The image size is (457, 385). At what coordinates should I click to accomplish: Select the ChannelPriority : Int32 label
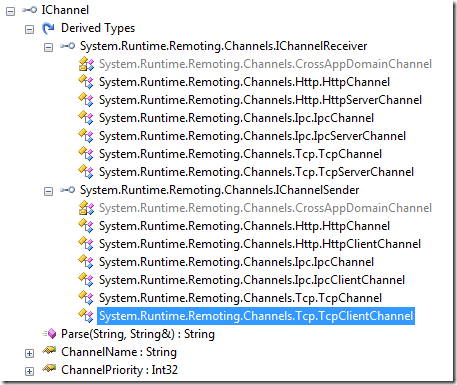119,370
